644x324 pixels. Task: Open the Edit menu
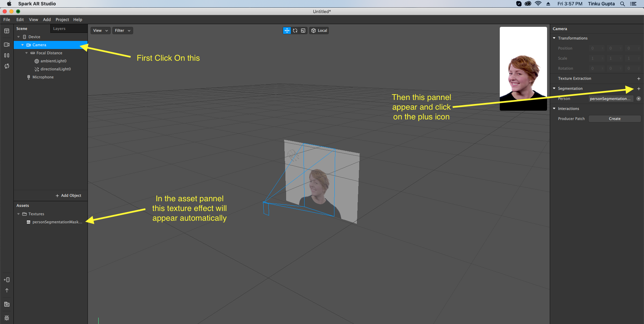pyautogui.click(x=20, y=20)
